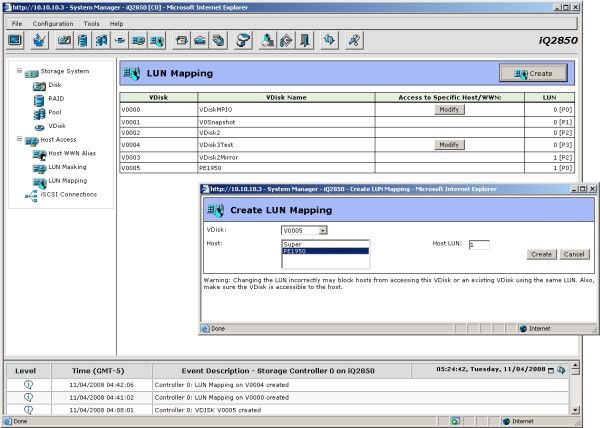This screenshot has height=428, width=600.
Task: Click Create button in LUN Mapping header
Action: [533, 73]
